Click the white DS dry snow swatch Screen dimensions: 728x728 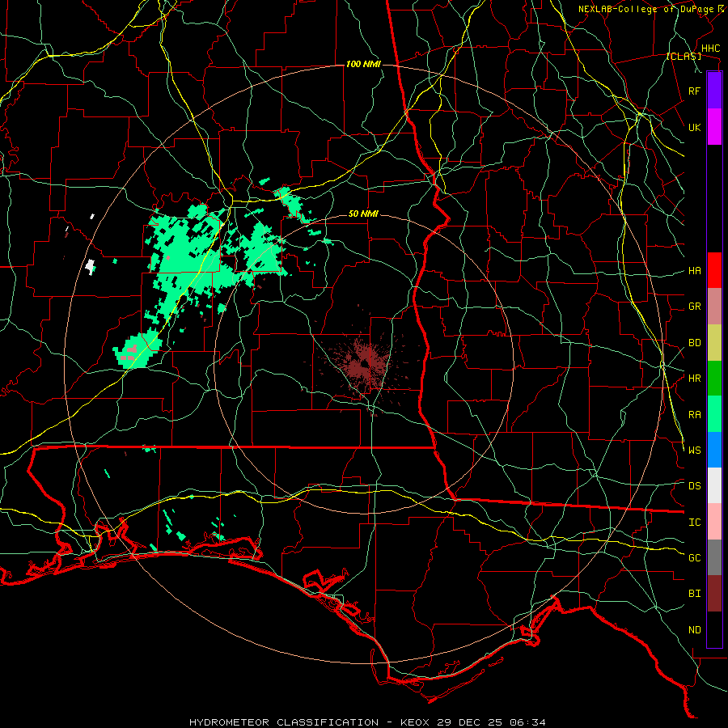[714, 485]
